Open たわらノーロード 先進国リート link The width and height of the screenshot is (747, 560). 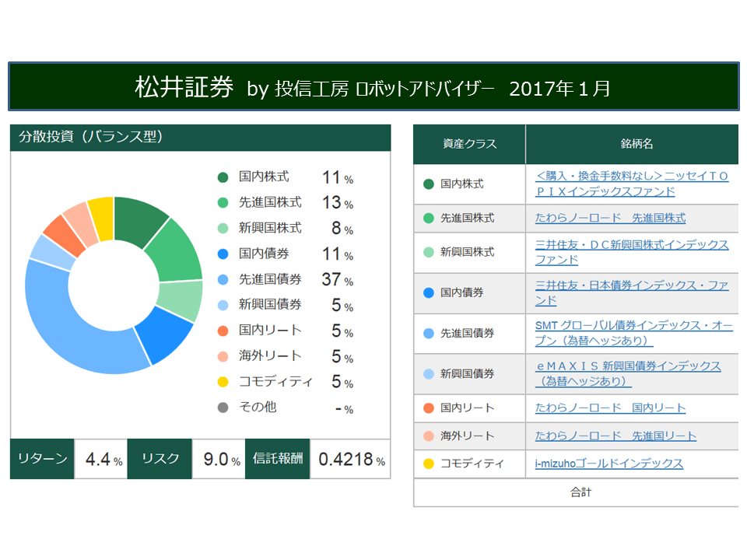point(615,436)
